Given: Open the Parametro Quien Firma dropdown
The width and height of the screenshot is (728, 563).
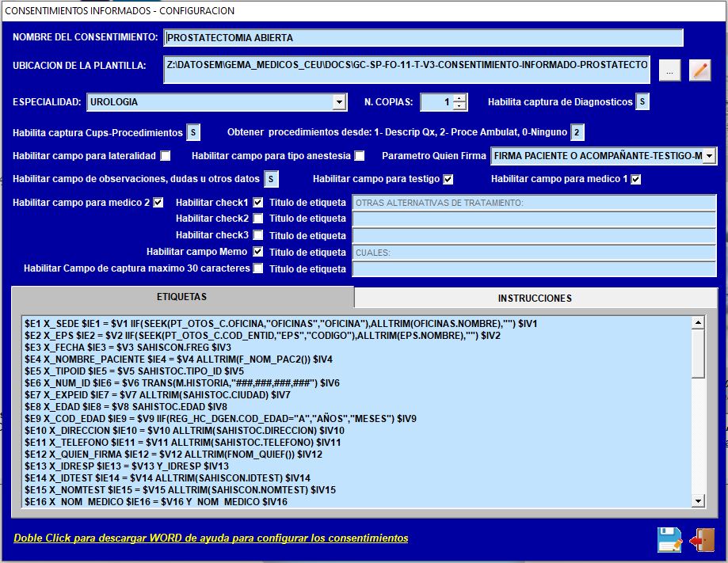Looking at the screenshot, I should click(x=710, y=156).
